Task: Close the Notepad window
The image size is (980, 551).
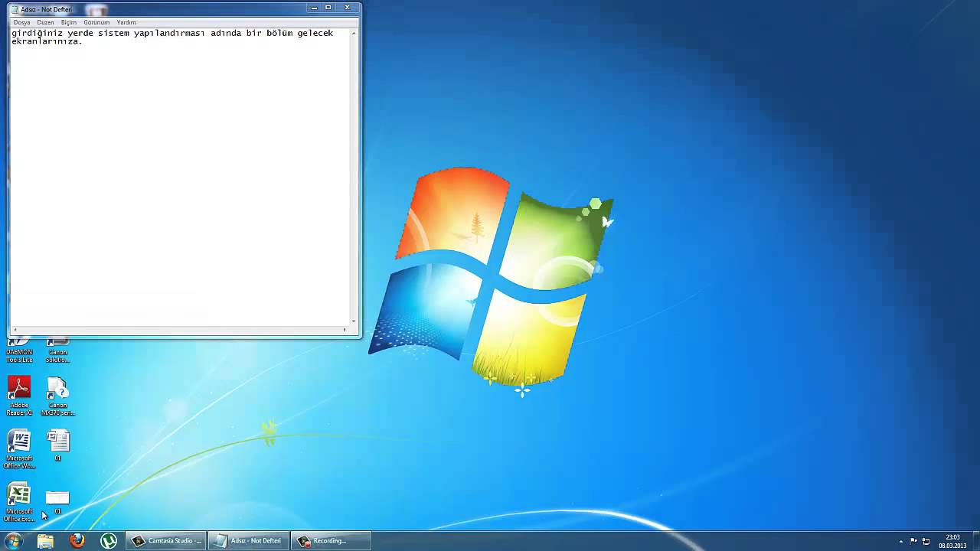Action: (x=347, y=8)
